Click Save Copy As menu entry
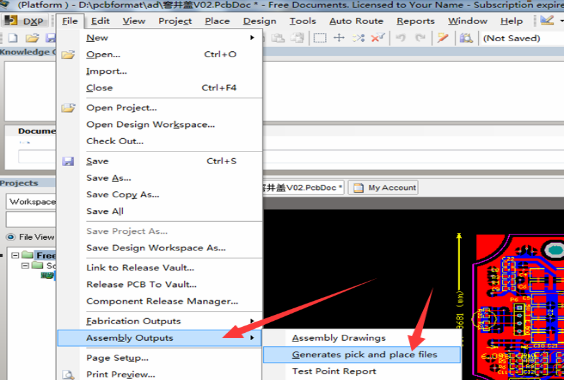565x380 pixels. (123, 195)
